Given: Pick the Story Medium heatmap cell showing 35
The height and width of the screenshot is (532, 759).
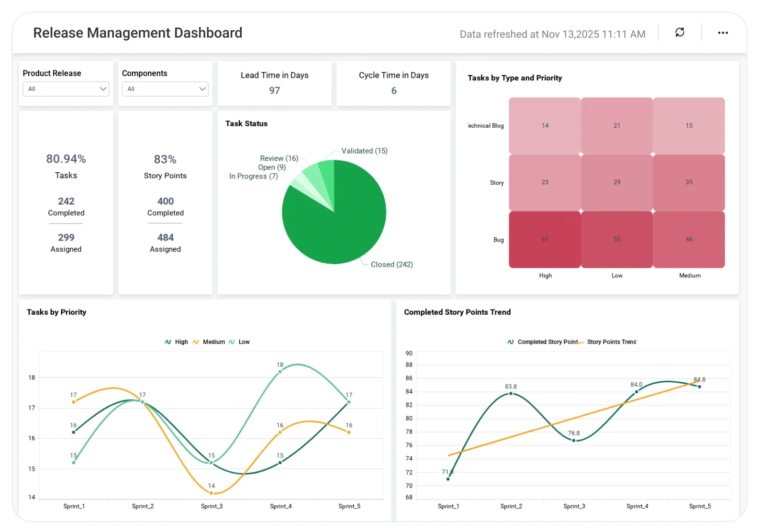Looking at the screenshot, I should click(x=689, y=182).
